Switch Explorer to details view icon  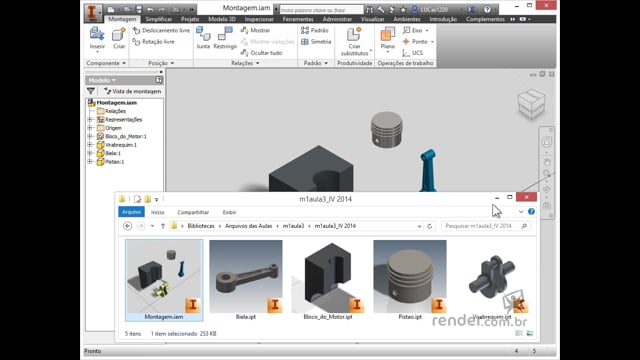(x=519, y=333)
